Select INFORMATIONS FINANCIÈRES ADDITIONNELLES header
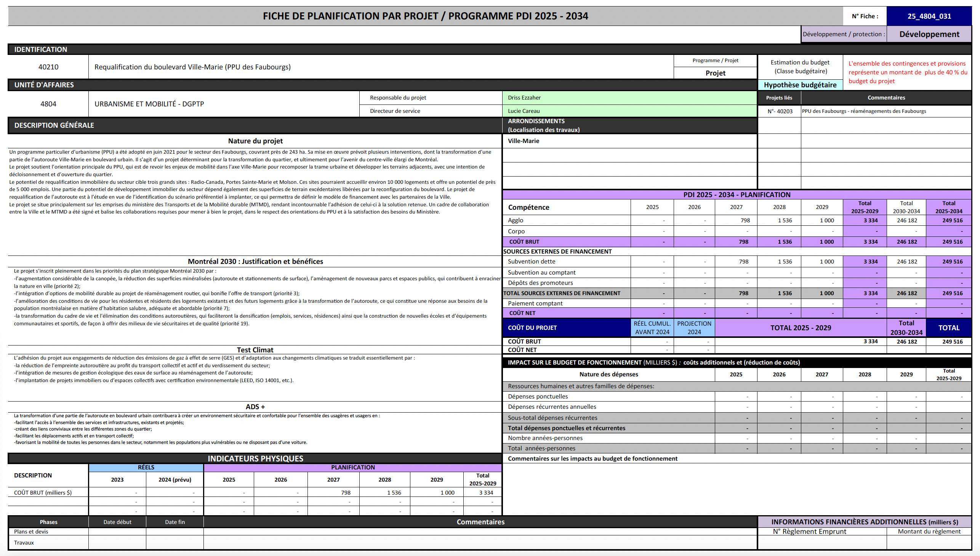980x556 pixels. point(865,522)
